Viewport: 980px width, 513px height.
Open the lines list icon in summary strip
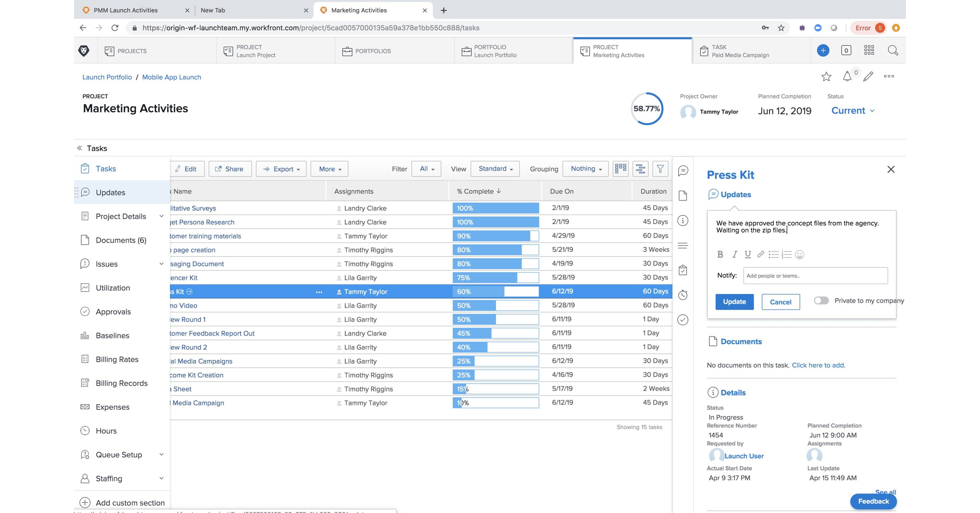pyautogui.click(x=682, y=245)
